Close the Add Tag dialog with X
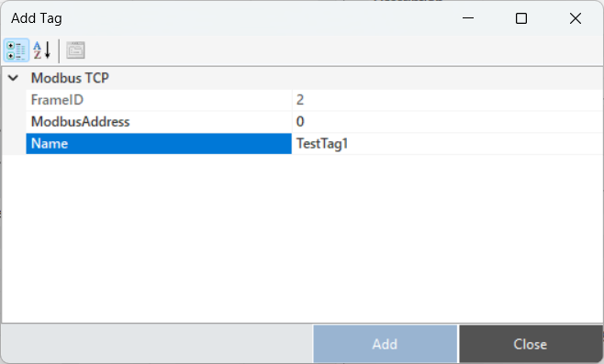 click(x=576, y=18)
